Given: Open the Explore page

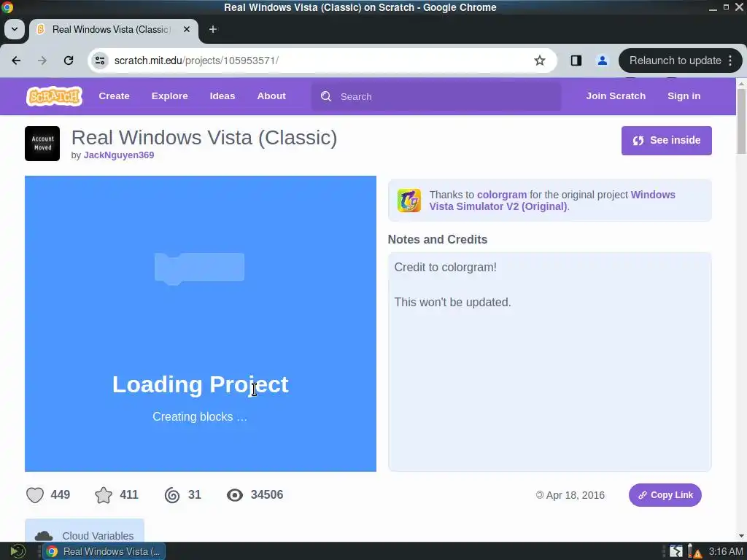Looking at the screenshot, I should click(169, 96).
